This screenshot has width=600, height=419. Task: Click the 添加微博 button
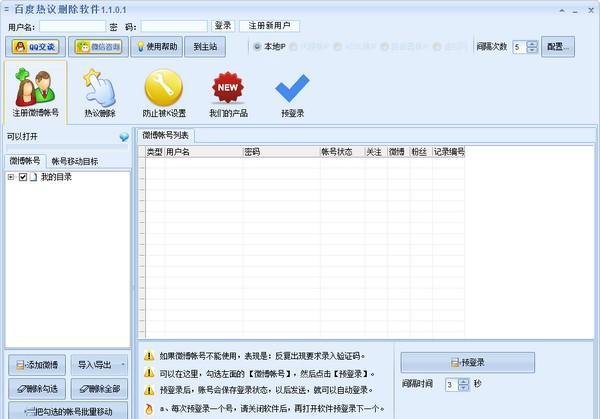click(x=37, y=365)
